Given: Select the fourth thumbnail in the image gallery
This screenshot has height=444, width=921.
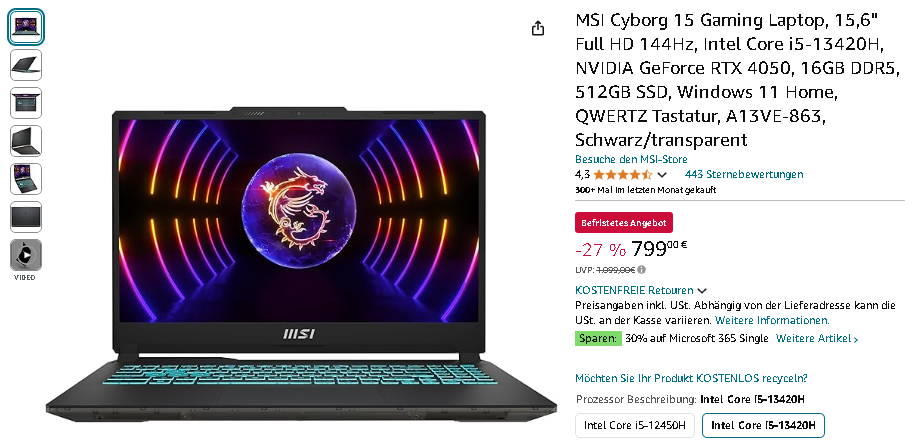Looking at the screenshot, I should click(x=26, y=141).
